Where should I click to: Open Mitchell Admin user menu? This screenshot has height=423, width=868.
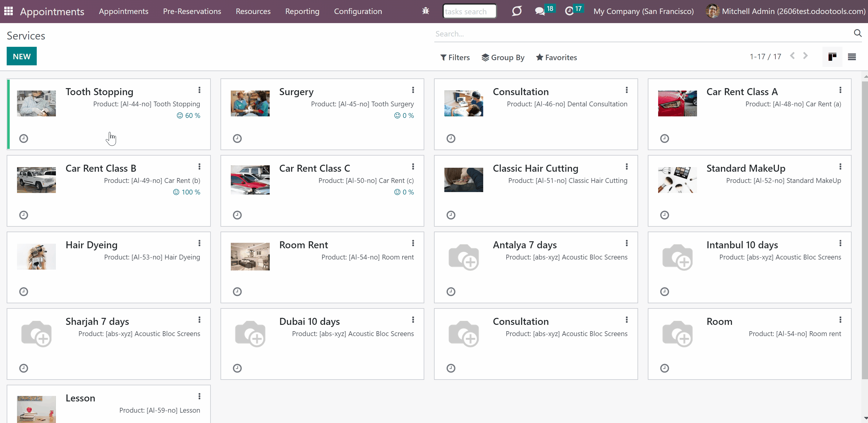click(x=785, y=11)
